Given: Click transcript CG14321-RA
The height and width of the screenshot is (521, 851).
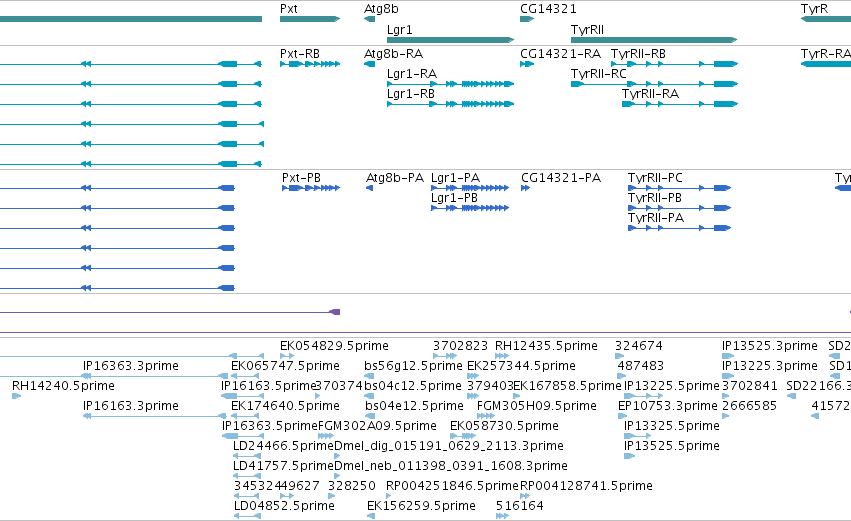Looking at the screenshot, I should (x=527, y=64).
